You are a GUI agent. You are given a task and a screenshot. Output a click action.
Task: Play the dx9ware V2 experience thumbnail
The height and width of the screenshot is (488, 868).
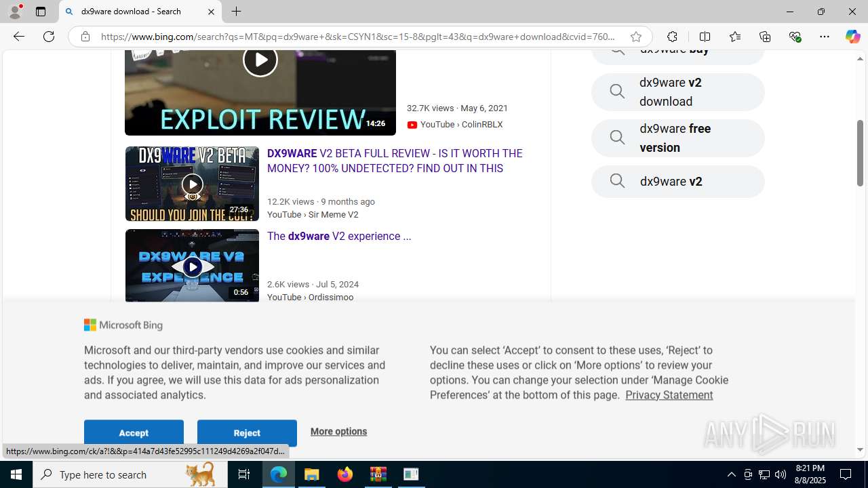pos(192,266)
